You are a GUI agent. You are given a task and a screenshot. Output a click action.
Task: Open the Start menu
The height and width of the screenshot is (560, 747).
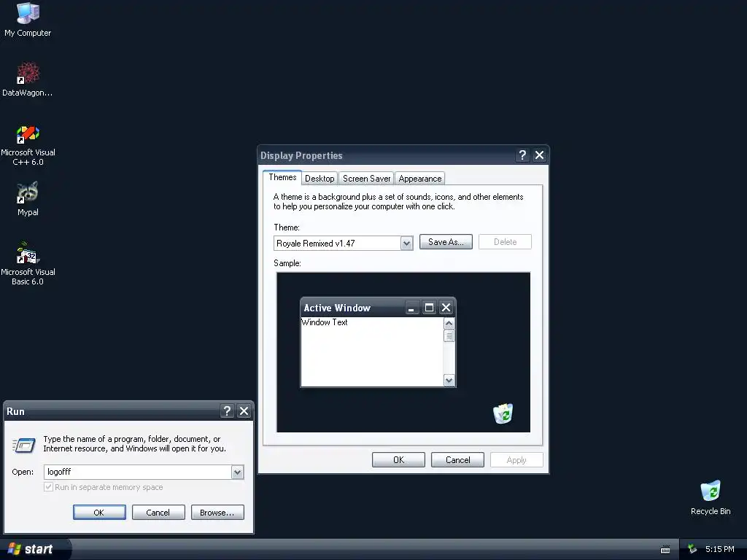[x=34, y=549]
